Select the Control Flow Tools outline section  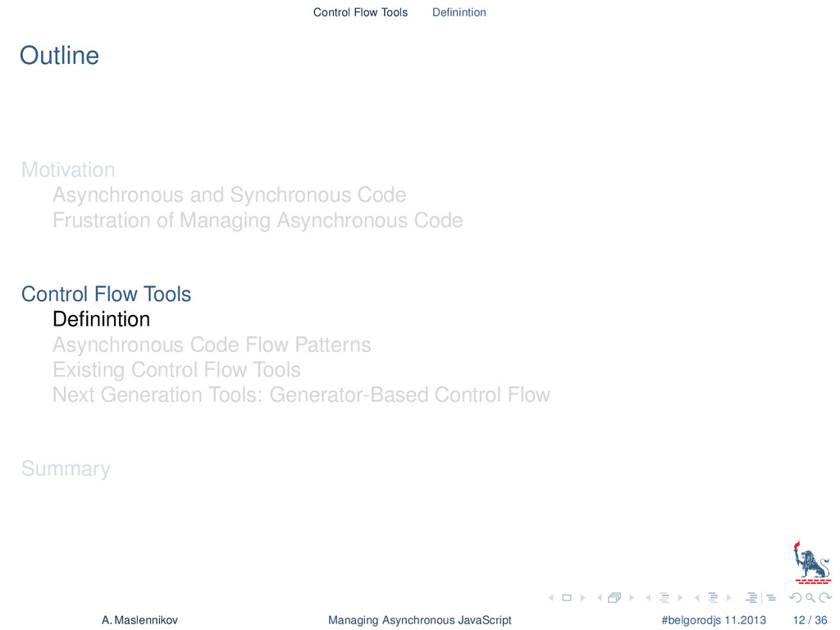tap(106, 294)
